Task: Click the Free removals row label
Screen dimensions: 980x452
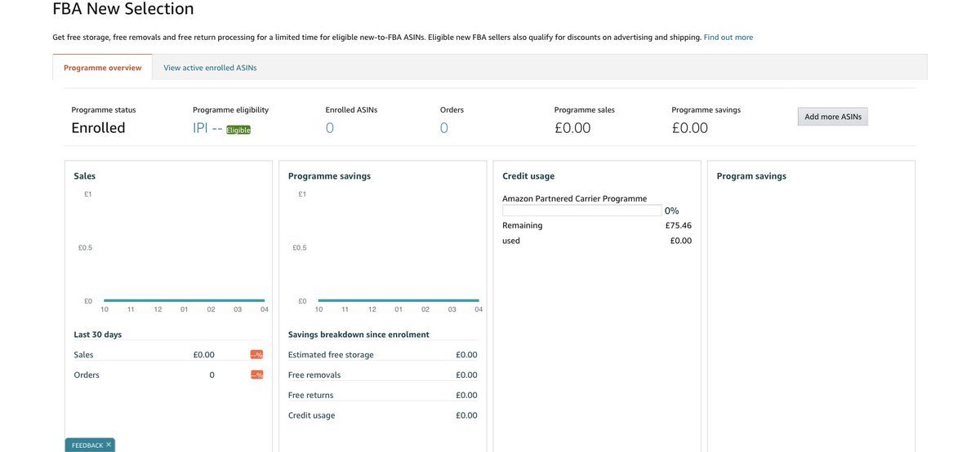Action: (314, 375)
